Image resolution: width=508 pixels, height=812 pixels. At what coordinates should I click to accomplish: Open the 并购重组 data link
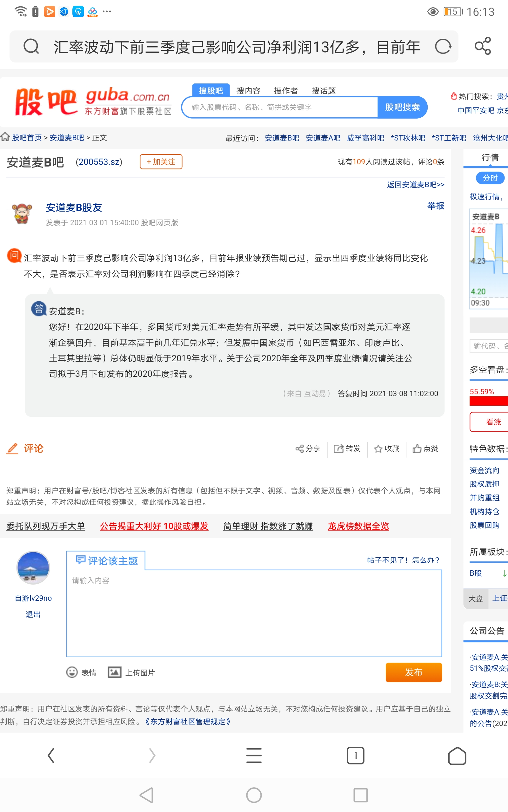pos(484,498)
